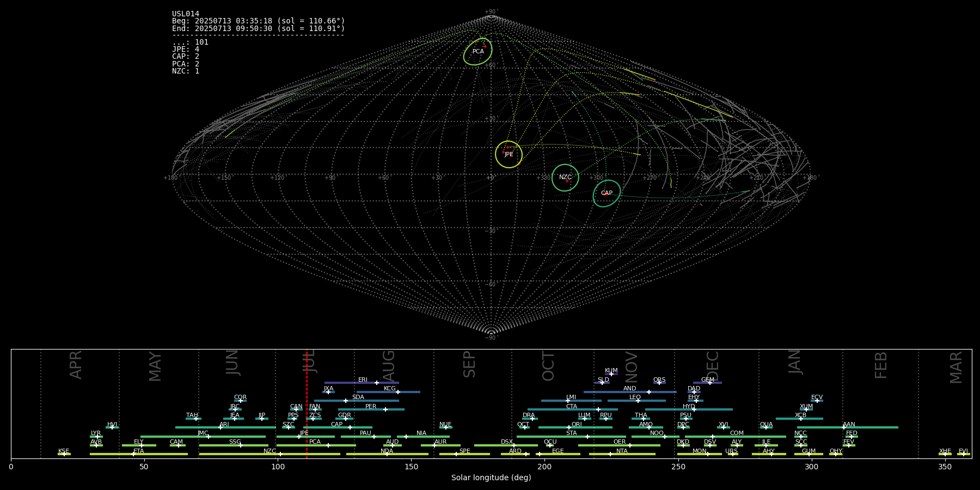The image size is (980, 490).
Task: Click the SDA shower bar in timeline
Action: click(x=356, y=401)
